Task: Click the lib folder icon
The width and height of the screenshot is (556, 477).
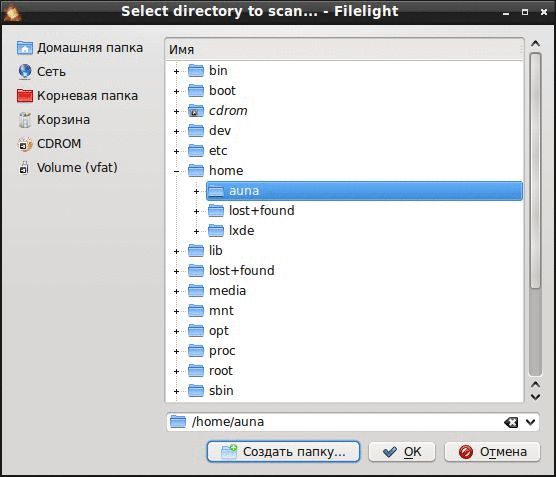Action: 196,251
